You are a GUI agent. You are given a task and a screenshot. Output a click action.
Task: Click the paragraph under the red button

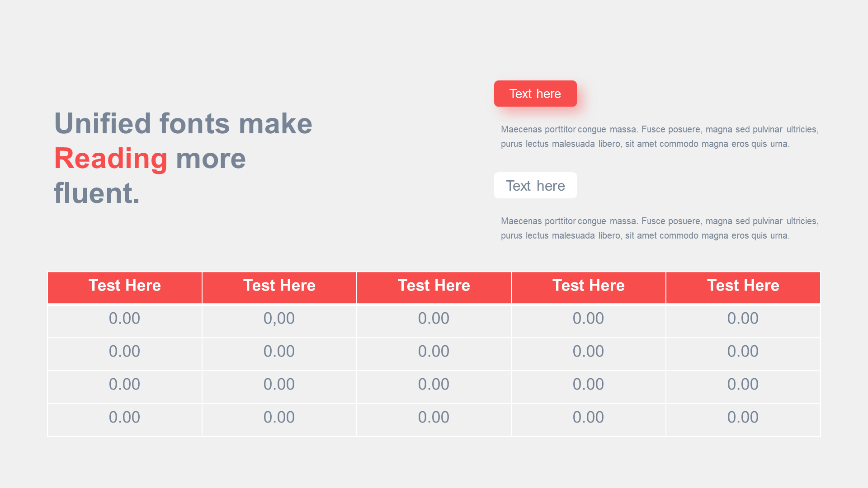[660, 136]
